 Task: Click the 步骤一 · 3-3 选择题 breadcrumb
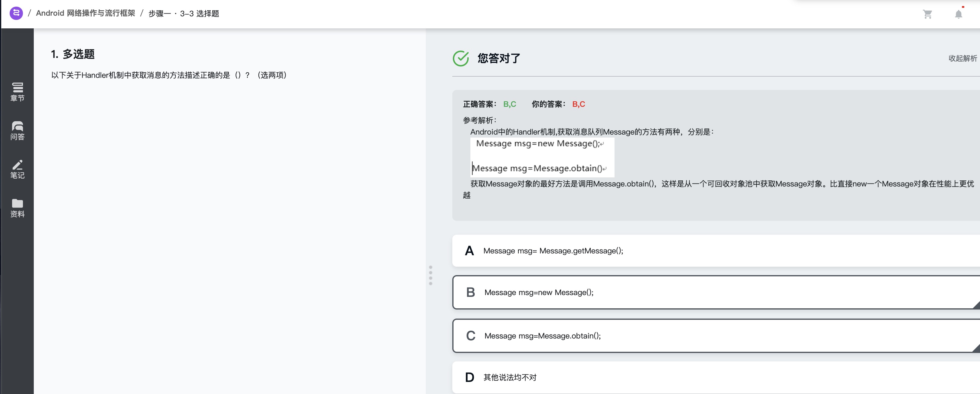point(184,14)
